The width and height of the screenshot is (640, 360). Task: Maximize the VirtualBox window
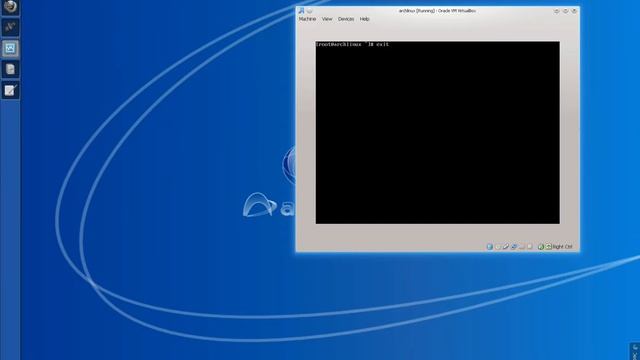tap(565, 11)
